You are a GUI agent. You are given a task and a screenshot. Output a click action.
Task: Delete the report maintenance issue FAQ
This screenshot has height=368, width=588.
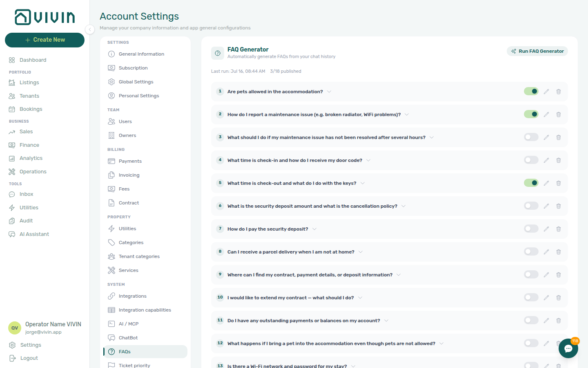(x=559, y=114)
